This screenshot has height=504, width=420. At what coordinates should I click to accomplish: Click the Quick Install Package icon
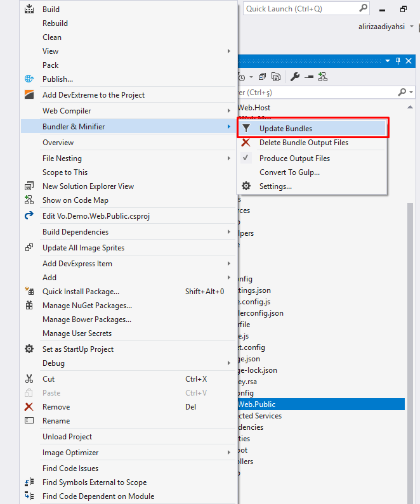(29, 291)
